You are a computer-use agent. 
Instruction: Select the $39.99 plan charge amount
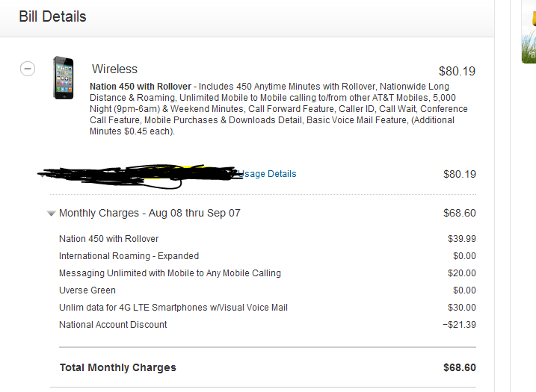click(x=461, y=239)
